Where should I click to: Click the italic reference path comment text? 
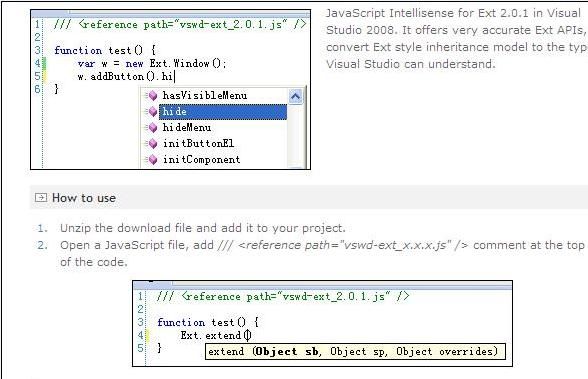(343, 245)
